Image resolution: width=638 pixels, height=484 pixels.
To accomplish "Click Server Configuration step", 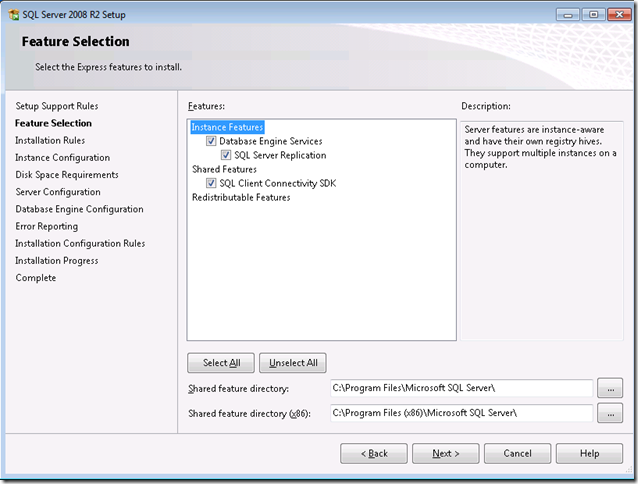I will click(x=58, y=192).
